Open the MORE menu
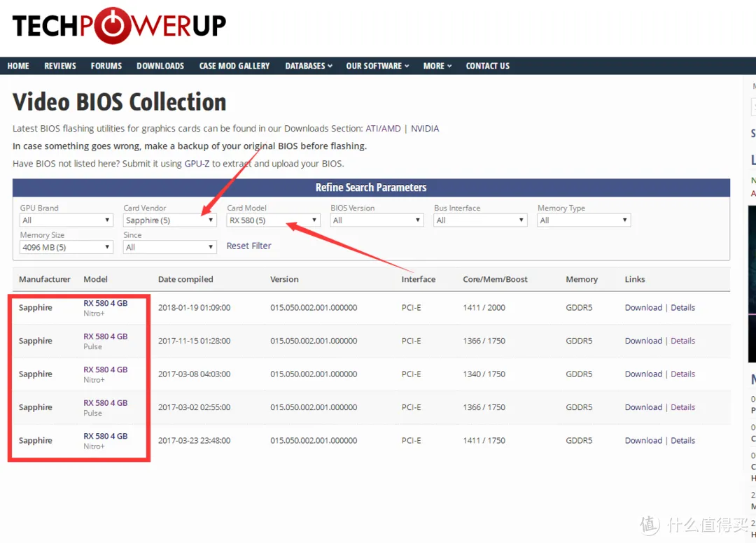 pyautogui.click(x=437, y=66)
